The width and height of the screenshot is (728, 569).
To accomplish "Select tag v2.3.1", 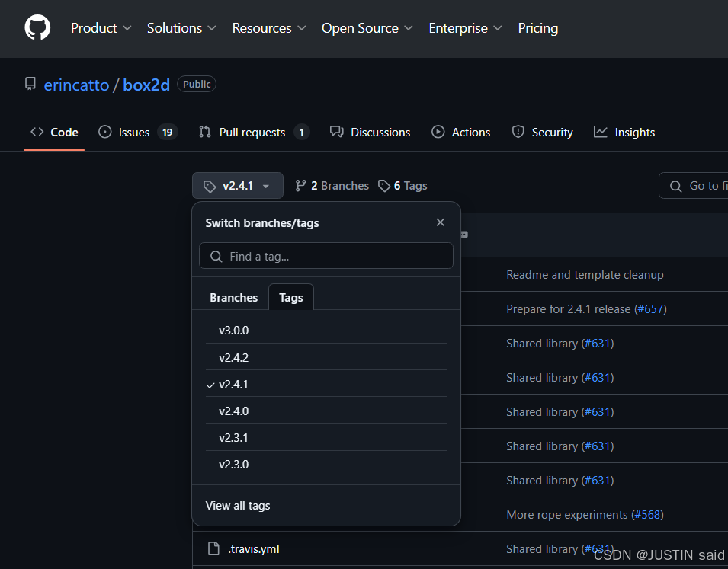I will tap(326, 438).
